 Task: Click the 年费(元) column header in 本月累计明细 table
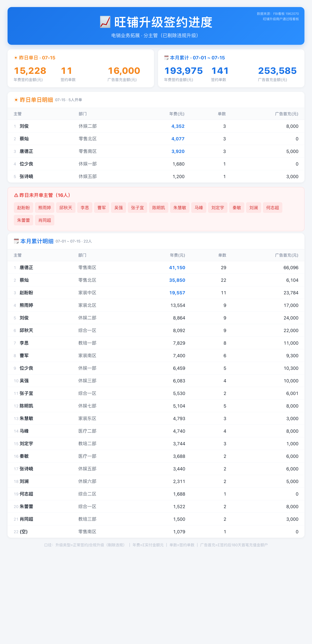coord(178,255)
